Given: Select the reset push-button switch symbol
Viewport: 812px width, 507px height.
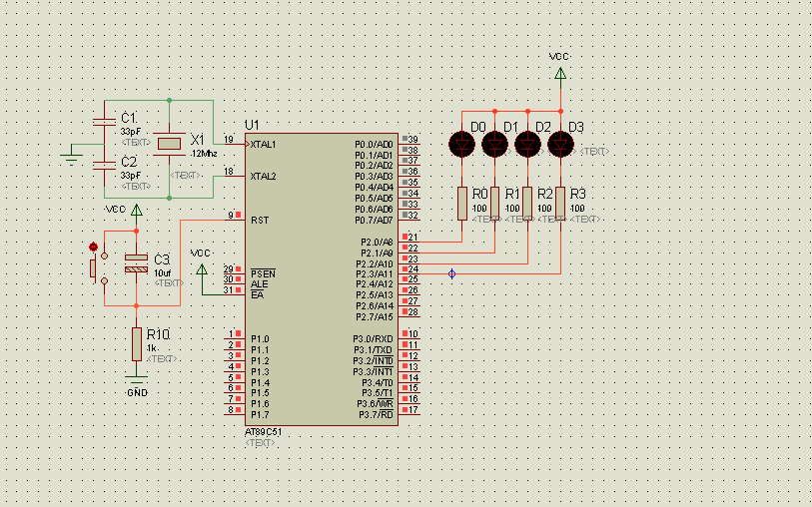Looking at the screenshot, I should point(99,268).
